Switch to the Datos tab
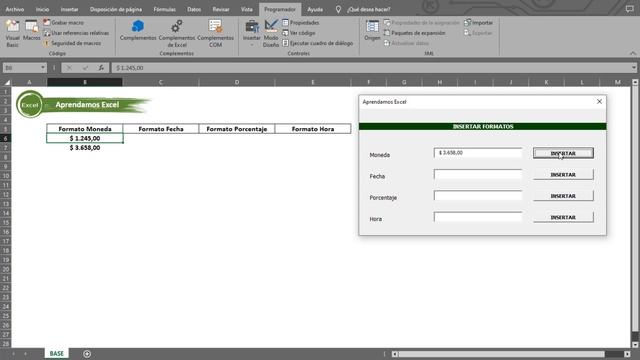Viewport: 640px width, 360px height. tap(194, 9)
